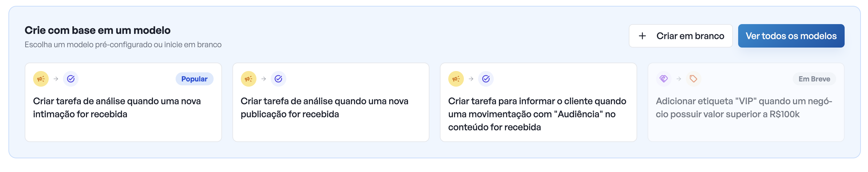Click the Popular badge
This screenshot has height=172, width=868.
coord(194,79)
